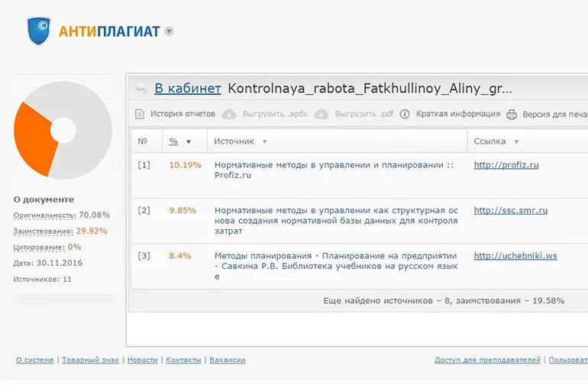The image size is (588, 391).
Task: Click row number [3]
Action: tap(144, 256)
